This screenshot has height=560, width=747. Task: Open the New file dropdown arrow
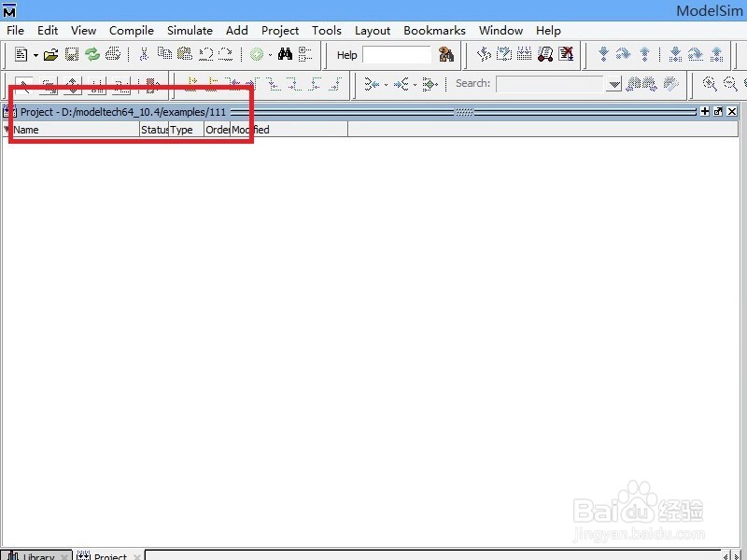[x=35, y=55]
